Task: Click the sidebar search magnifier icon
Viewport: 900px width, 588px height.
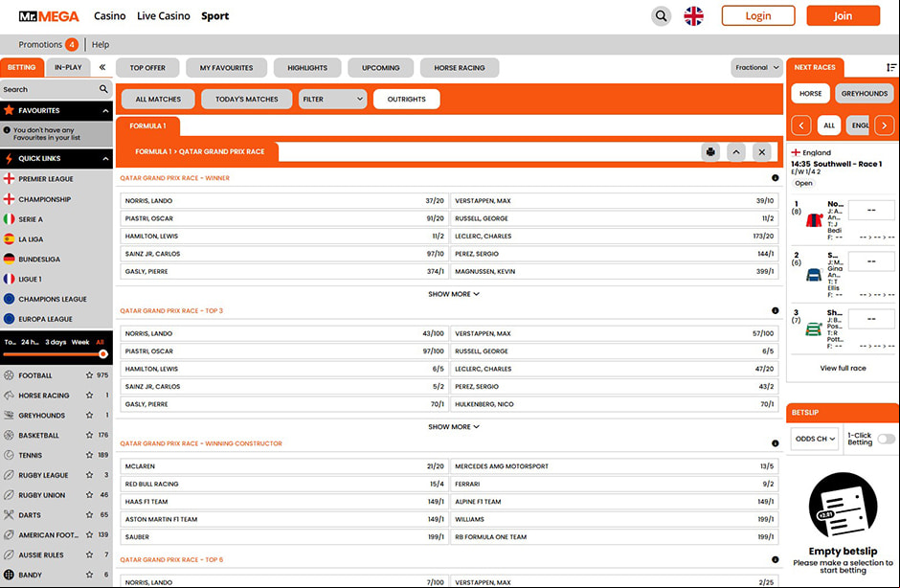Action: (103, 89)
